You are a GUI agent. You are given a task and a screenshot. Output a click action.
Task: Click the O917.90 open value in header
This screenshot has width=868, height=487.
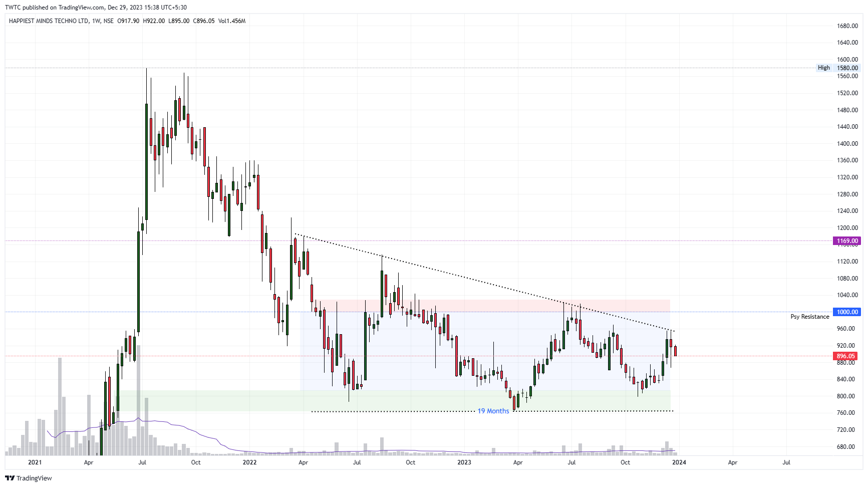click(x=128, y=21)
